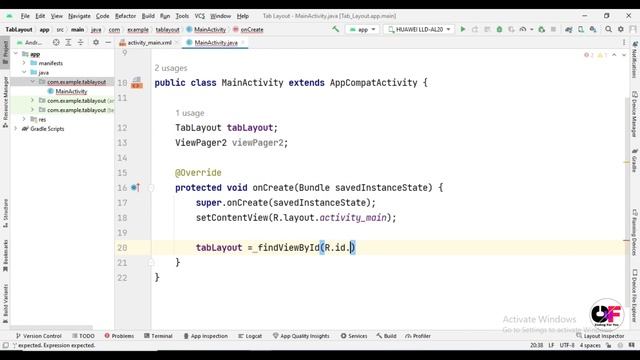The height and width of the screenshot is (360, 640).
Task: Click the Stop red square icon
Action: point(553,29)
